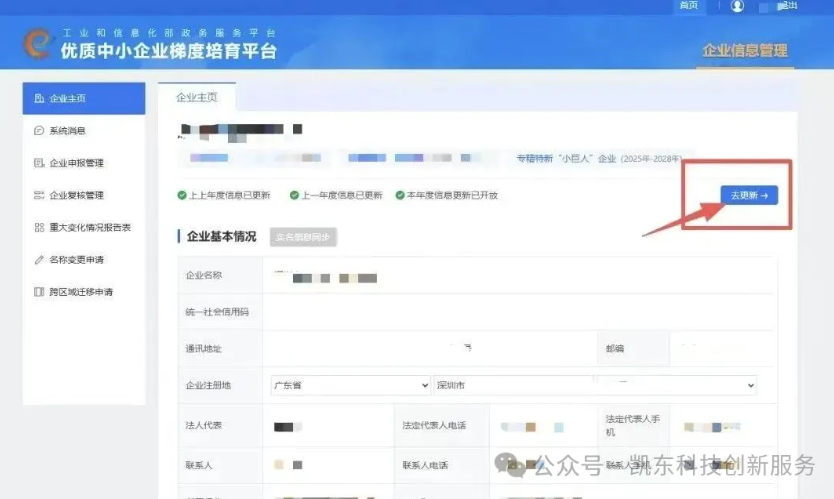834x499 pixels.
Task: Click the platform logo in the header
Action: click(x=37, y=43)
